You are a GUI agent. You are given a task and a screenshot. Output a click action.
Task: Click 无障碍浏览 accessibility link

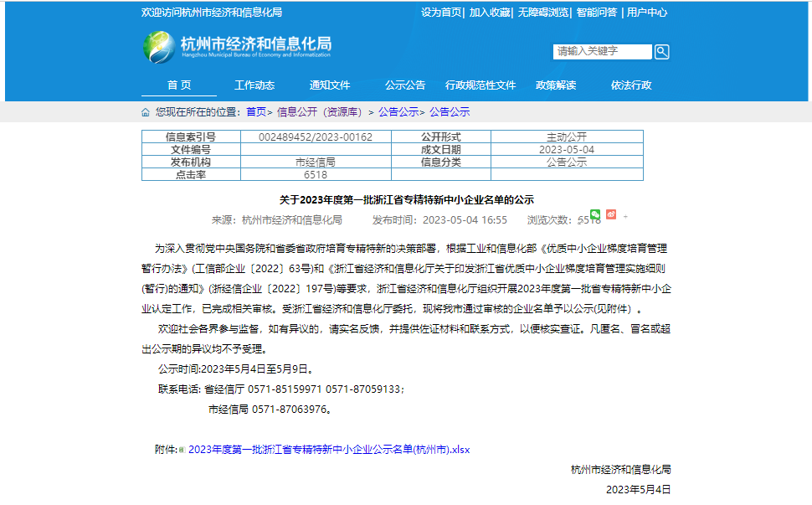pos(542,13)
